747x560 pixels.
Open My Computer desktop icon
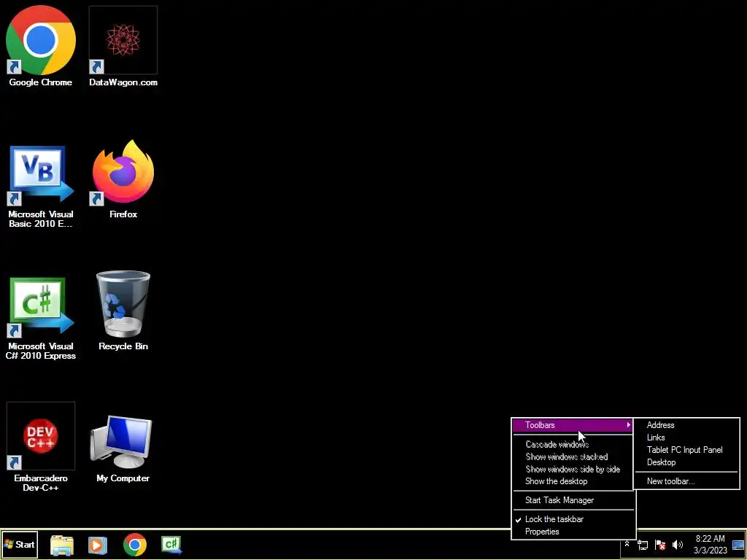pyautogui.click(x=123, y=449)
